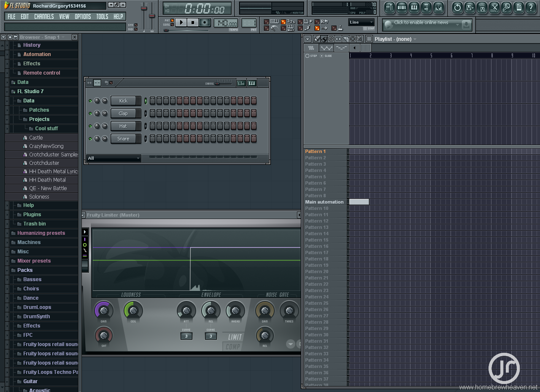540x392 pixels.
Task: Toggle the Clap channel mute LED
Action: click(x=90, y=113)
